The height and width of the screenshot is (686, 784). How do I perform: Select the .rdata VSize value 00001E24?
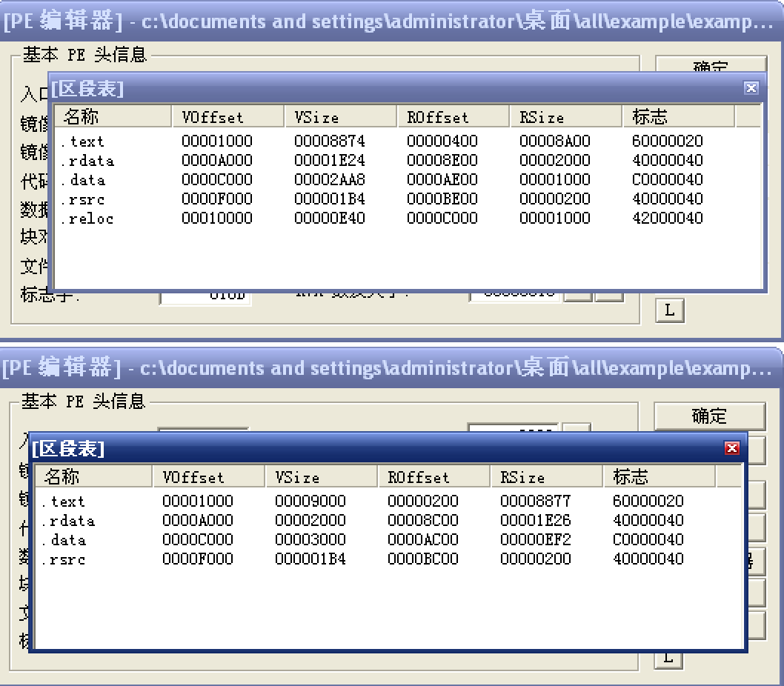click(329, 161)
